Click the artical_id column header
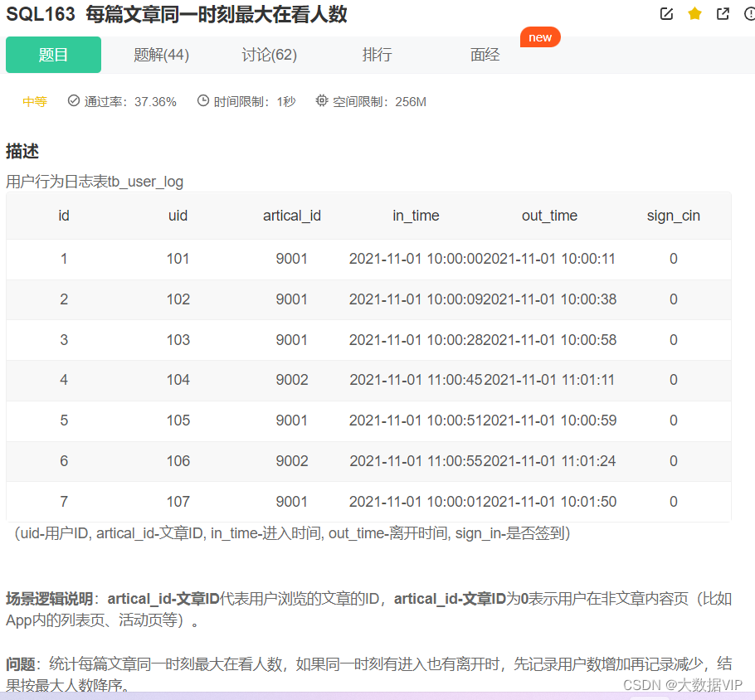 click(292, 216)
